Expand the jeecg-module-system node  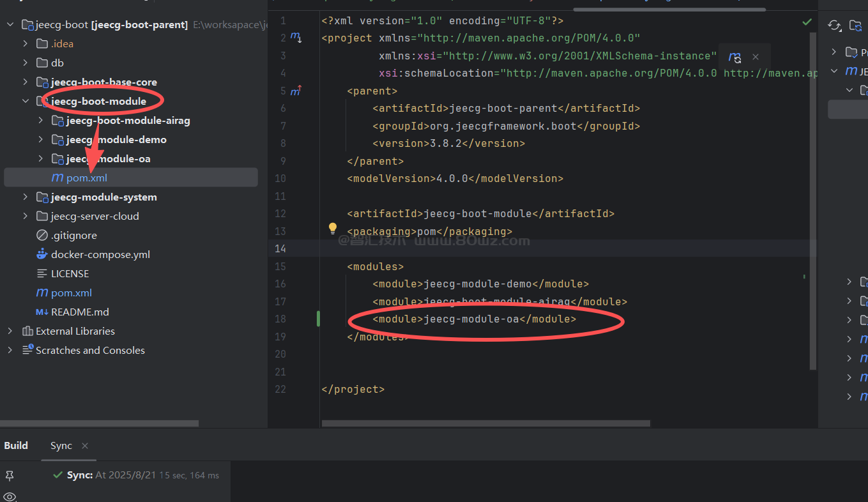tap(26, 197)
